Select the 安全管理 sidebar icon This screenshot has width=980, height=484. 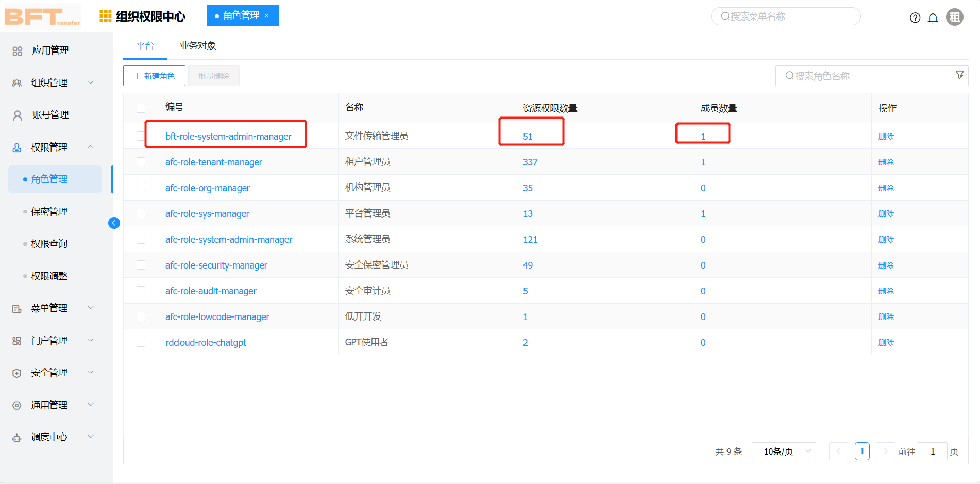17,372
